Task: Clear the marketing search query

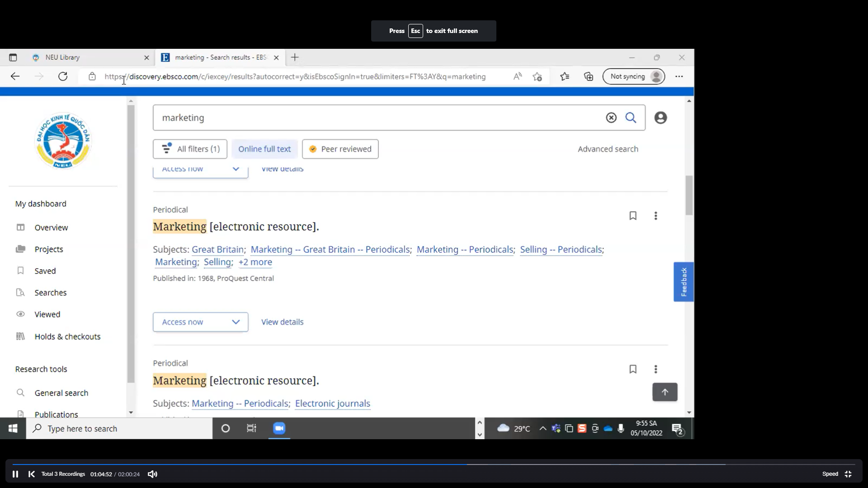Action: click(x=611, y=118)
